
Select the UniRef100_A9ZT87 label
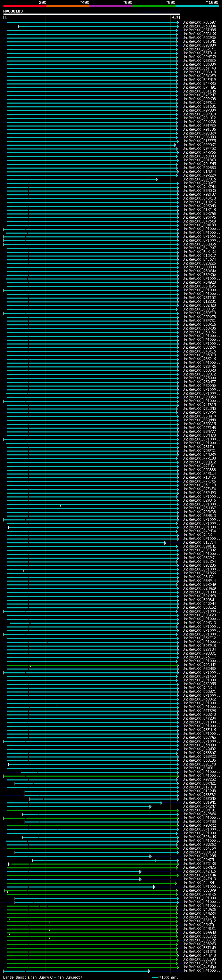(199, 194)
